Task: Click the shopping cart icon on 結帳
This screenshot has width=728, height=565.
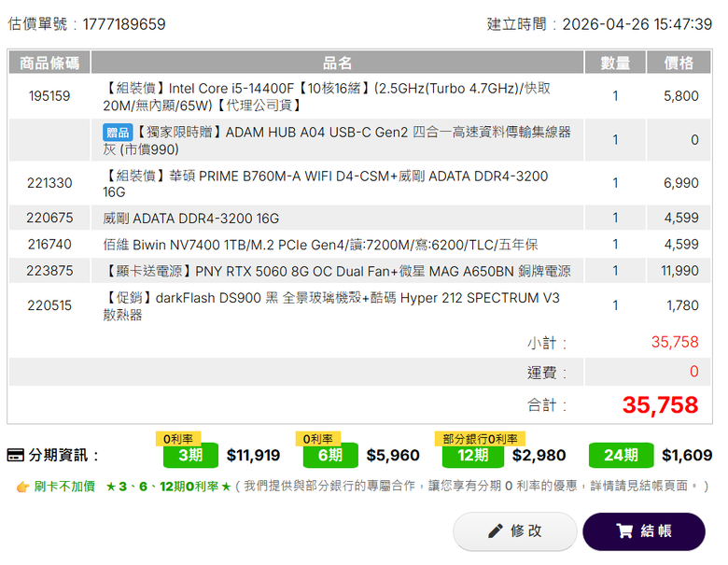Action: (x=624, y=531)
